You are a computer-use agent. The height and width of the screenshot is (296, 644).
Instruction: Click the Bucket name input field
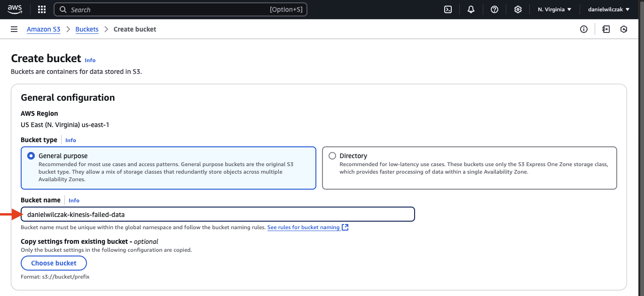[x=218, y=214]
